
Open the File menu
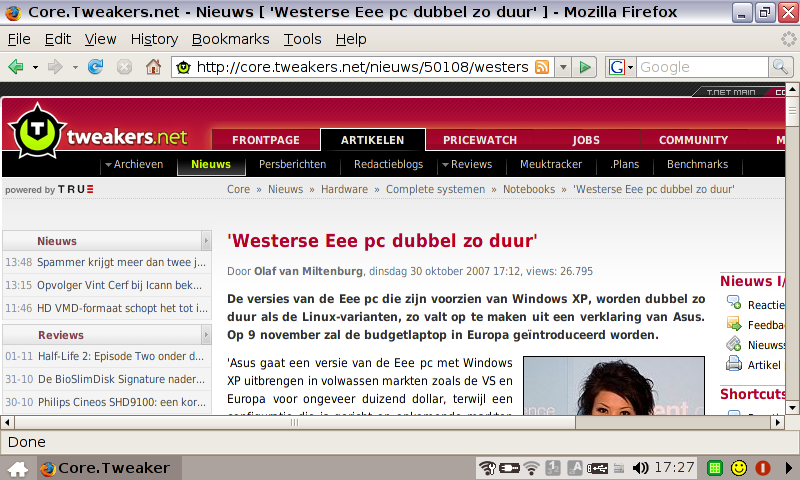click(19, 39)
